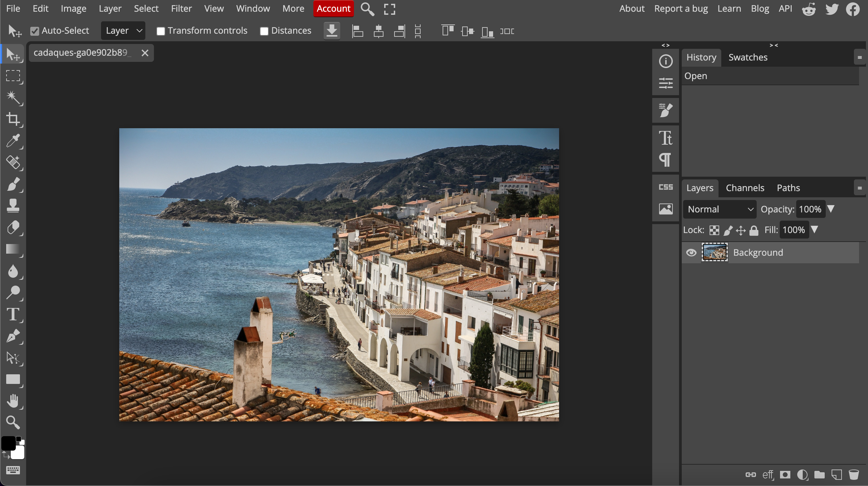
Task: Add new folder in the Layers panel
Action: pos(819,475)
